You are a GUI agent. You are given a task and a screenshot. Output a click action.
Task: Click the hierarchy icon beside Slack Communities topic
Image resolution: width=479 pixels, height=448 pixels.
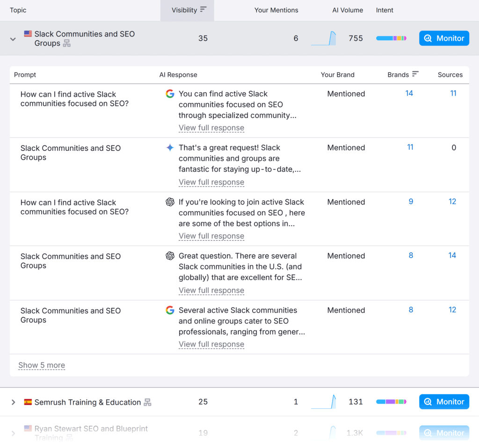(x=67, y=44)
